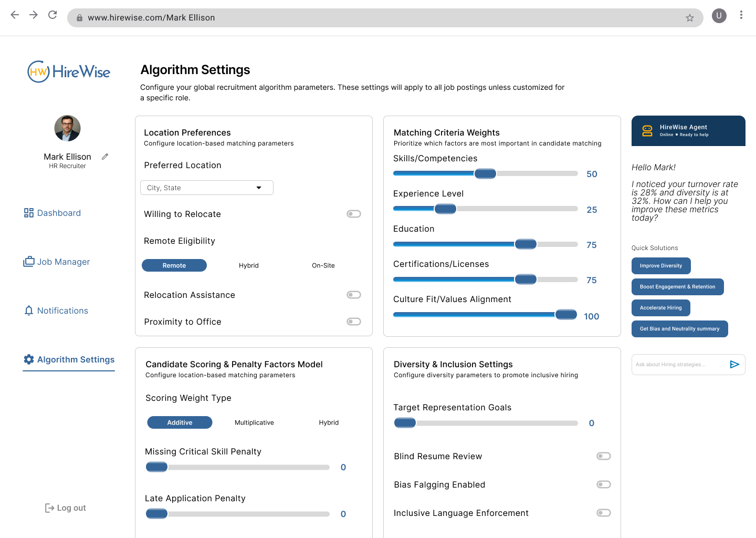756x538 pixels.
Task: Bookmark this page with the star icon
Action: [x=689, y=18]
